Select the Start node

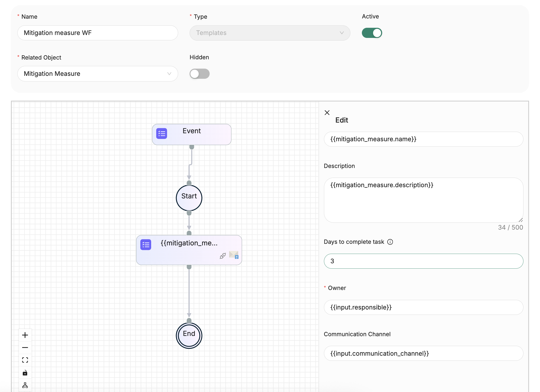[x=189, y=198]
